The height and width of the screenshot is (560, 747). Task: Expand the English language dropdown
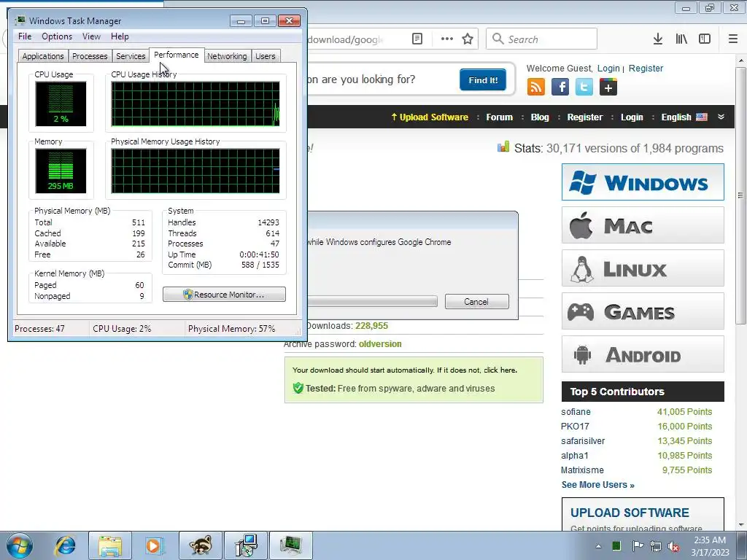tap(684, 117)
